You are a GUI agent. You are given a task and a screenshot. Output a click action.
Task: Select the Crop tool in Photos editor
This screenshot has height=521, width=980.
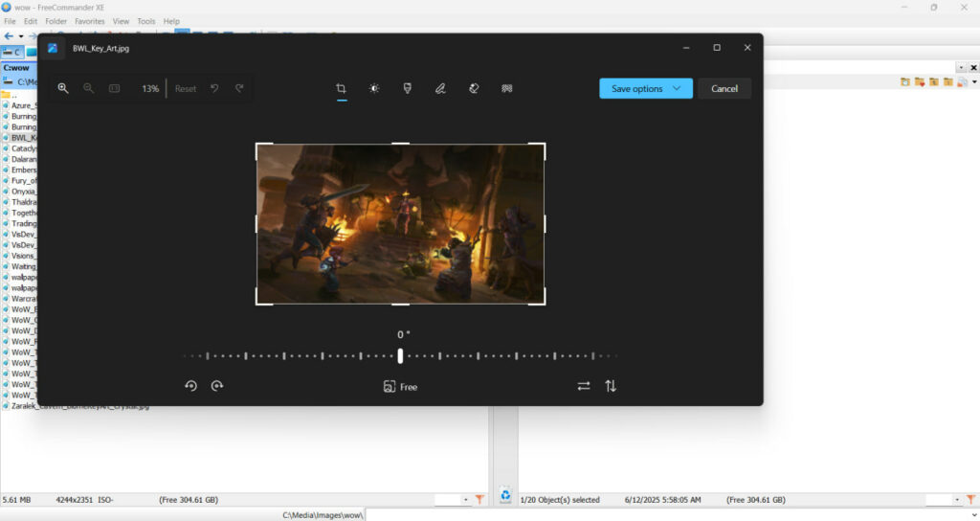click(341, 89)
